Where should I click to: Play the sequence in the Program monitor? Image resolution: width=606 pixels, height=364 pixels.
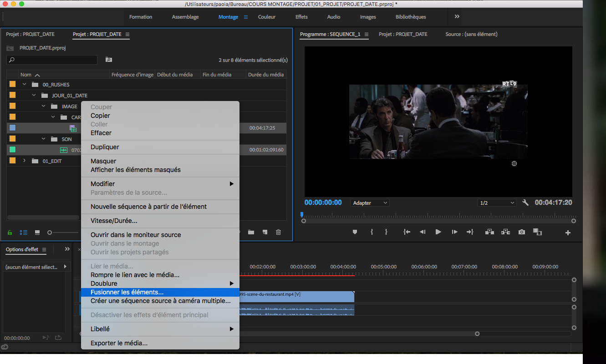tap(438, 232)
